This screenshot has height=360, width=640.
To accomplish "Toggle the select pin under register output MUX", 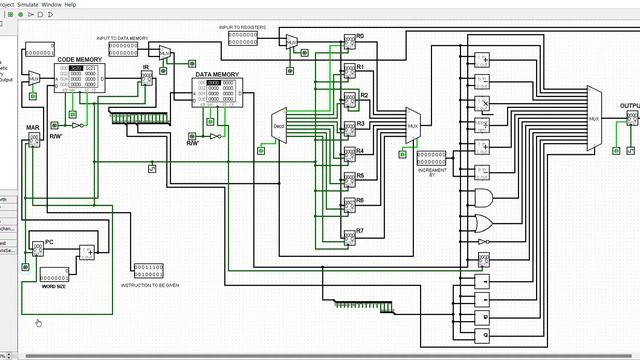I will pyautogui.click(x=402, y=154).
